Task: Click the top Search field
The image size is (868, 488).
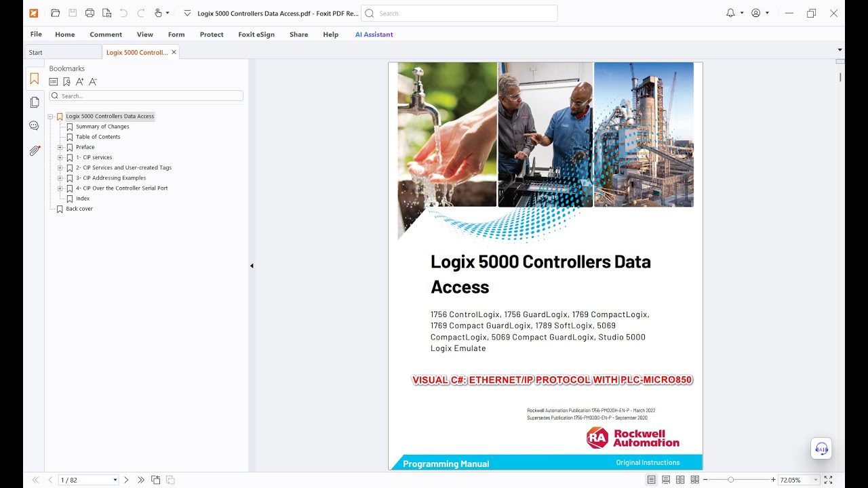Action: [459, 13]
